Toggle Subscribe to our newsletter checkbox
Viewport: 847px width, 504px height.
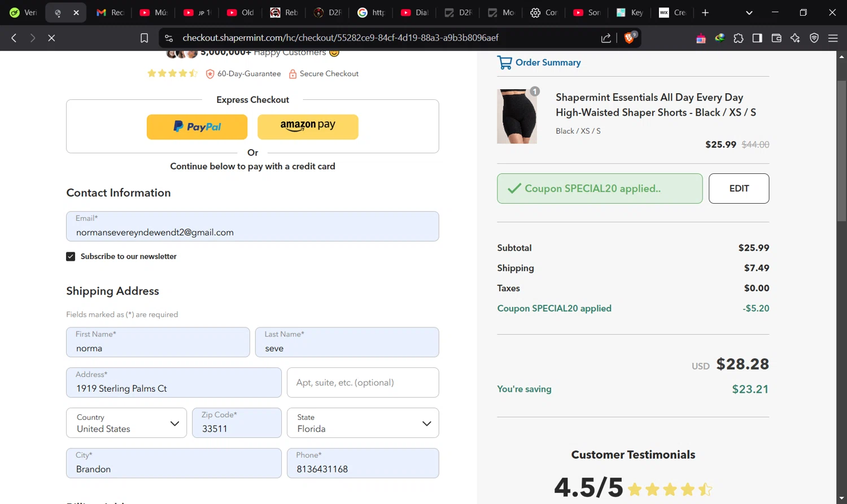click(x=71, y=256)
